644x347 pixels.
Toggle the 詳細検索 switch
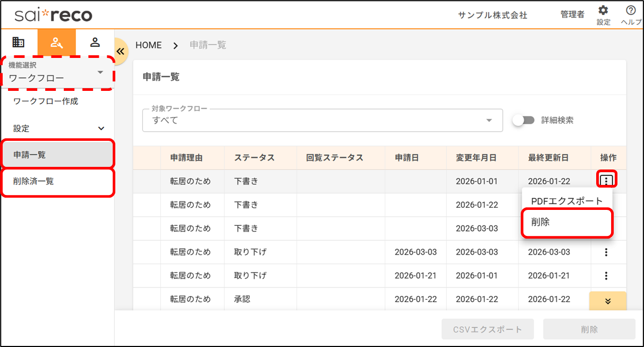(523, 120)
